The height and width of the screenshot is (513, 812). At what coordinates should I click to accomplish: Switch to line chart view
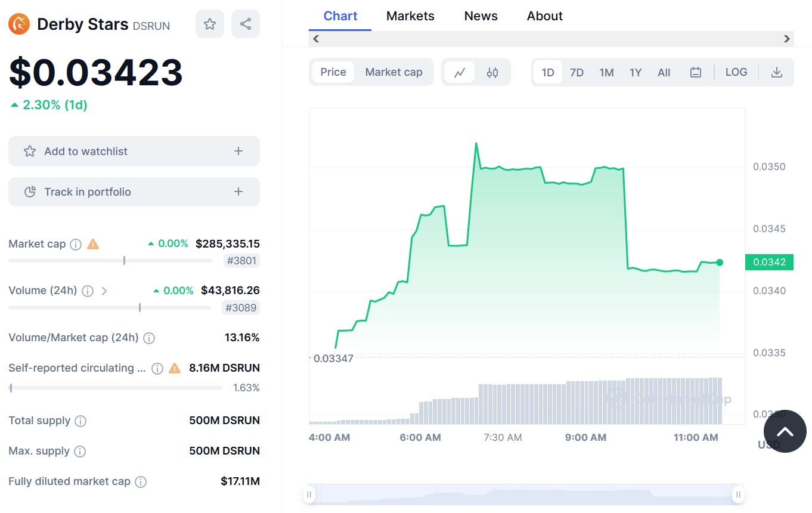click(x=460, y=73)
